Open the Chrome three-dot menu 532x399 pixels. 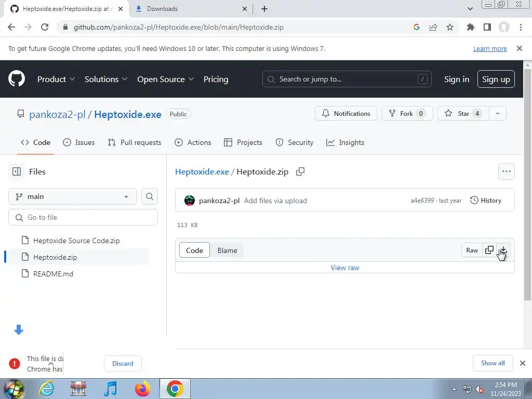pos(521,27)
